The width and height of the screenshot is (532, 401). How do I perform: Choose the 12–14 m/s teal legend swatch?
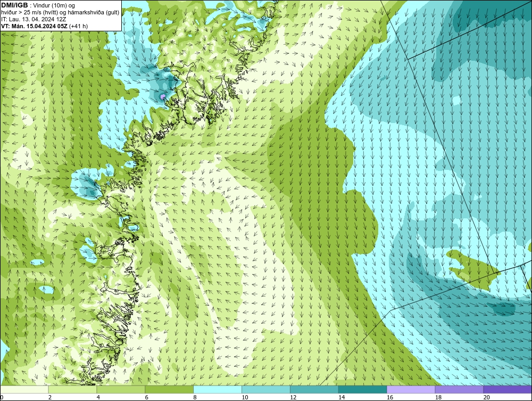click(x=314, y=389)
